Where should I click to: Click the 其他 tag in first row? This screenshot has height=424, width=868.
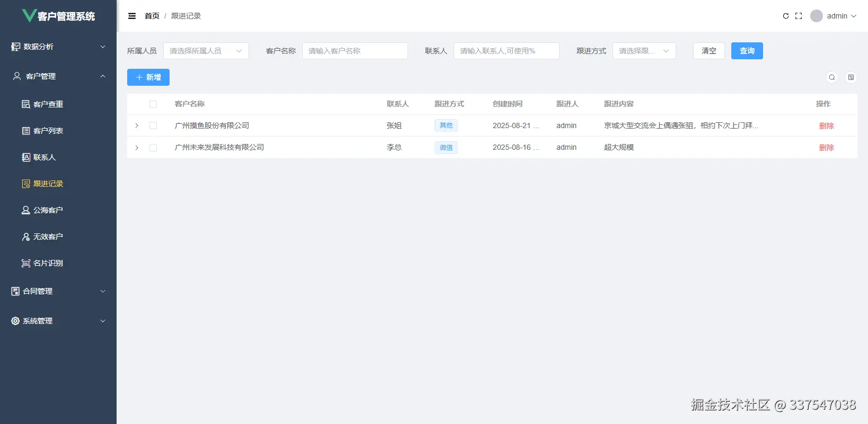(x=446, y=125)
